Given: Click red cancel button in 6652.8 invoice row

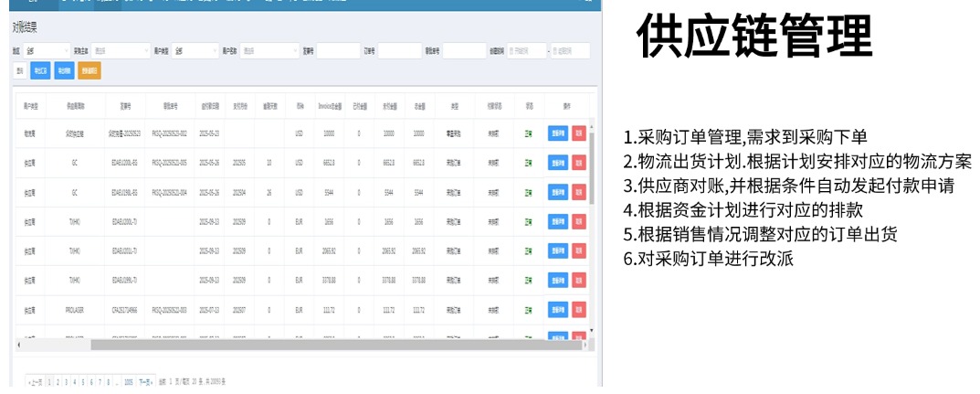Looking at the screenshot, I should point(578,163).
